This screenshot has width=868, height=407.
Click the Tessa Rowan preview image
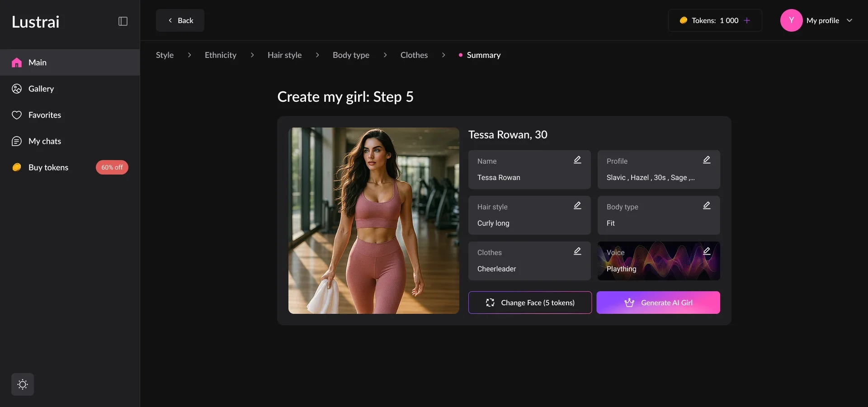coord(373,221)
